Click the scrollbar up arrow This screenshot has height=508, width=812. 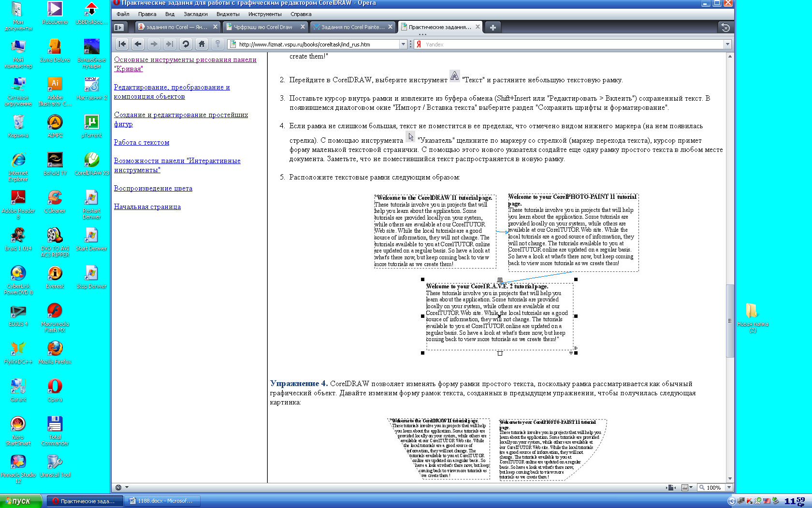[730, 56]
